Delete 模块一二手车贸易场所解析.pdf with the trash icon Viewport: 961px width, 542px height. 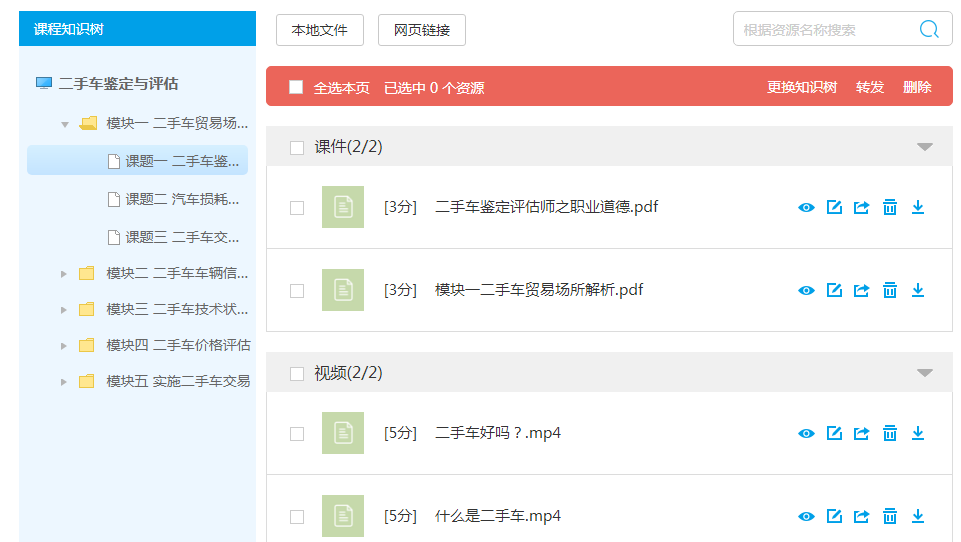click(x=889, y=291)
